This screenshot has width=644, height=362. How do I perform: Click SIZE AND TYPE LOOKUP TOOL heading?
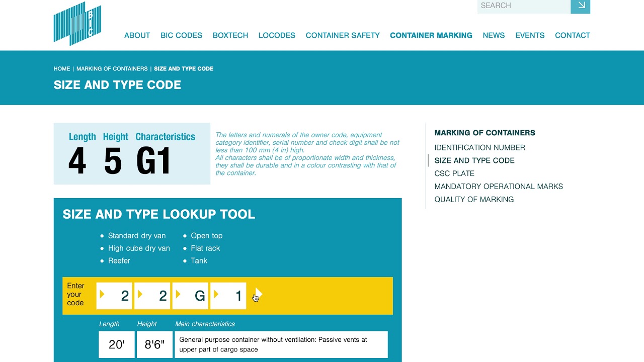tap(159, 214)
